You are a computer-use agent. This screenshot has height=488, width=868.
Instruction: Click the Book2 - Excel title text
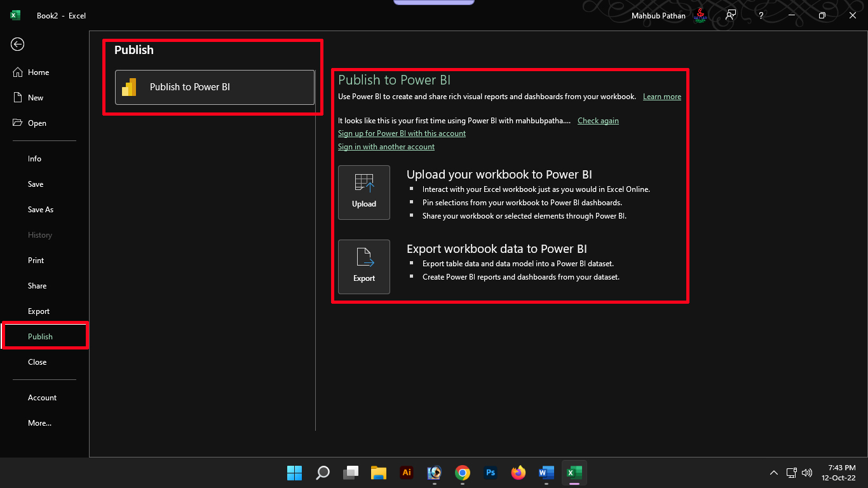pos(61,16)
